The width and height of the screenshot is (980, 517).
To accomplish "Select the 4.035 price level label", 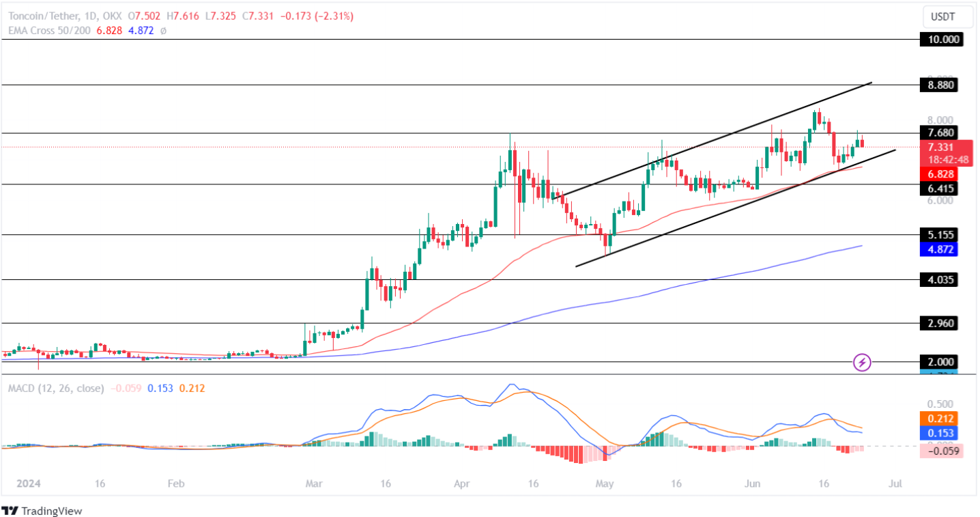I will [x=938, y=279].
